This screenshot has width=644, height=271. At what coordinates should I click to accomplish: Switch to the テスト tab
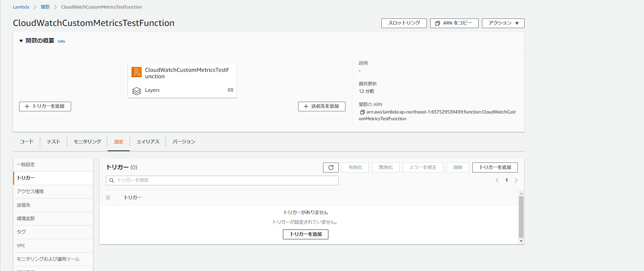pyautogui.click(x=54, y=142)
